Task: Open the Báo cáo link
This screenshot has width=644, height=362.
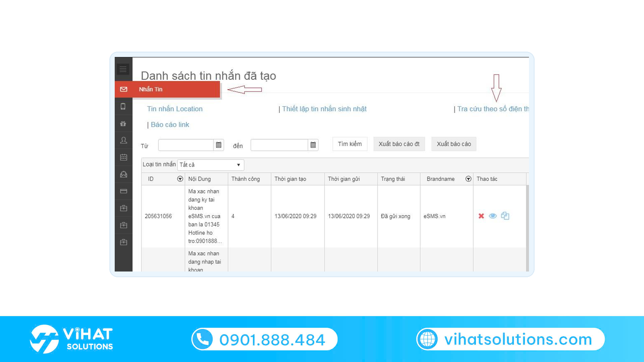Action: (170, 125)
